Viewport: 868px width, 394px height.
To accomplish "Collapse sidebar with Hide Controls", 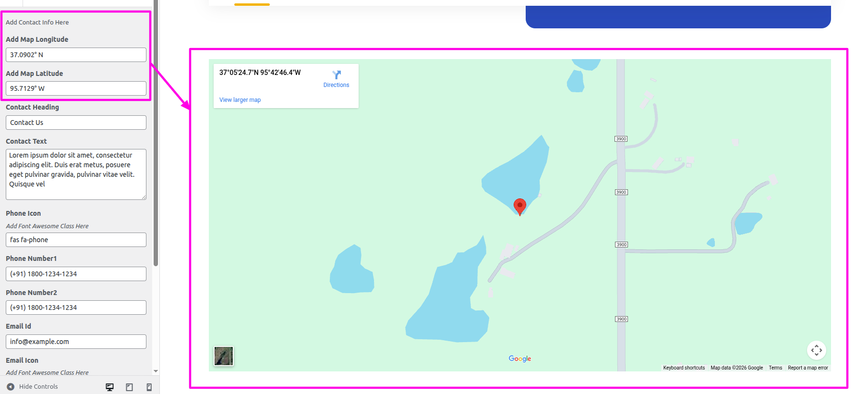I will coord(32,387).
